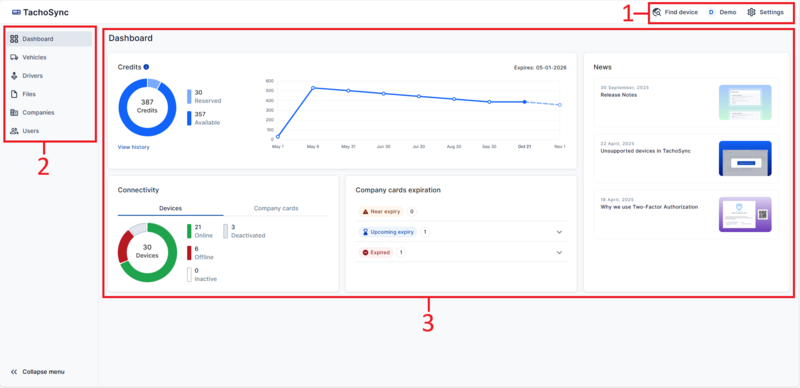
Task: Click the Settings label in header
Action: click(771, 12)
